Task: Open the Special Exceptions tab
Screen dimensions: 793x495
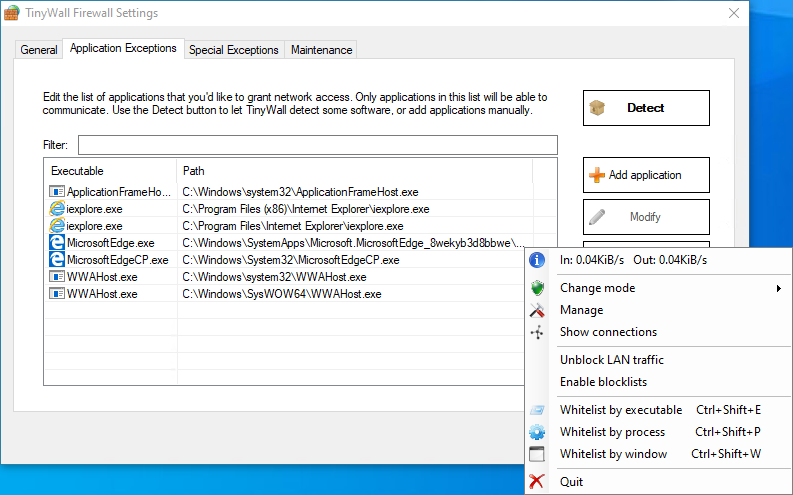Action: coord(234,50)
